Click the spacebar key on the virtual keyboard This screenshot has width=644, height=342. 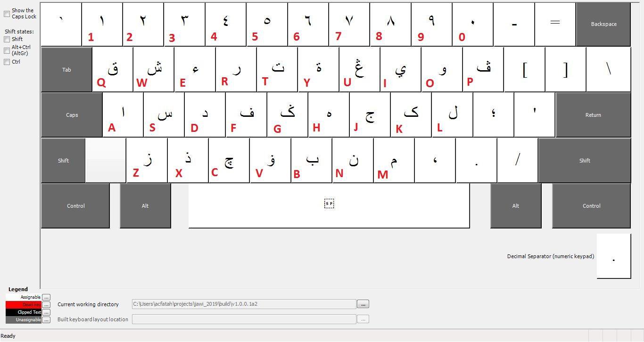[329, 205]
